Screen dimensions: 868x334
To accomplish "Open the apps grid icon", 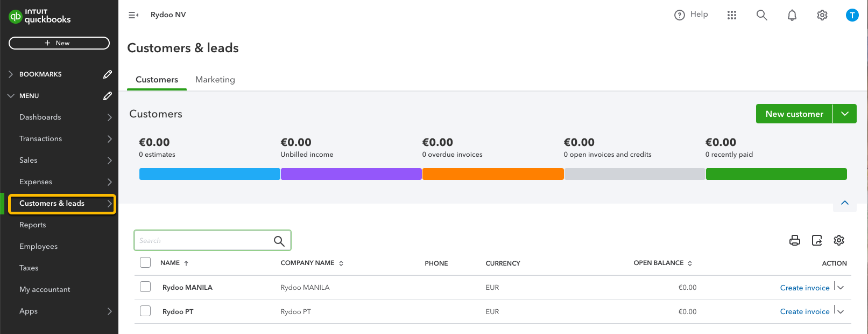I will 732,15.
